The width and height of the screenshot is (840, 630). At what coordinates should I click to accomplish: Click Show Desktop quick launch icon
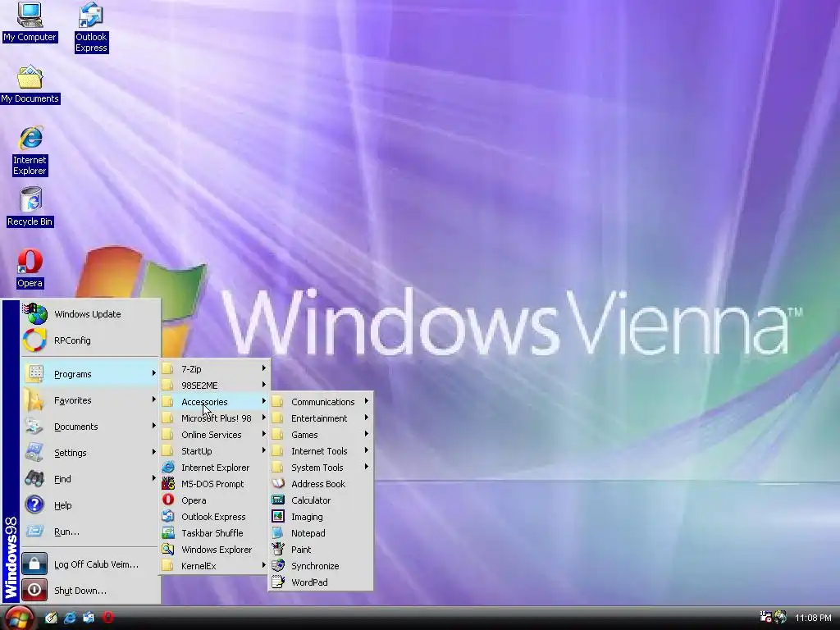pyautogui.click(x=52, y=618)
